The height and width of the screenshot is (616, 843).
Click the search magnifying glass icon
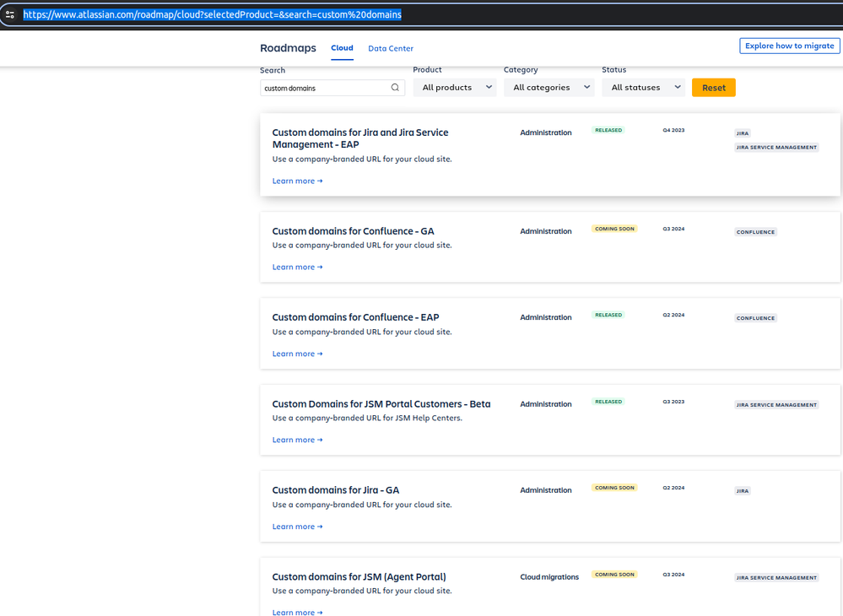pyautogui.click(x=394, y=87)
